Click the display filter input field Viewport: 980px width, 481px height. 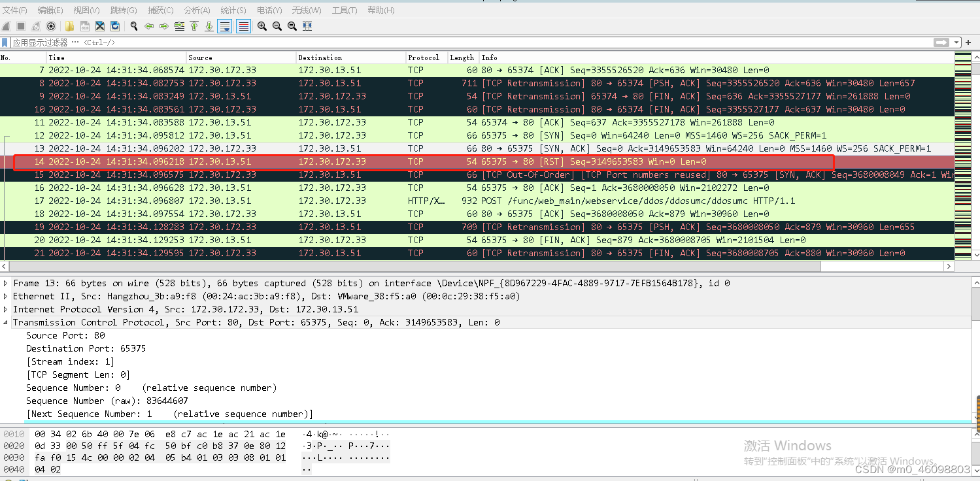pos(471,42)
